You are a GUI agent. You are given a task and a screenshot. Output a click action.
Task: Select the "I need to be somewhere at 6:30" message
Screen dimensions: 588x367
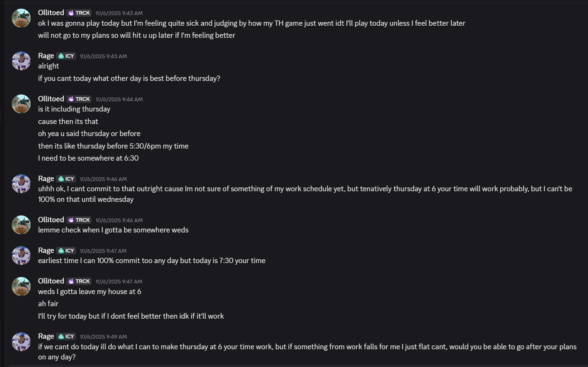coord(88,158)
